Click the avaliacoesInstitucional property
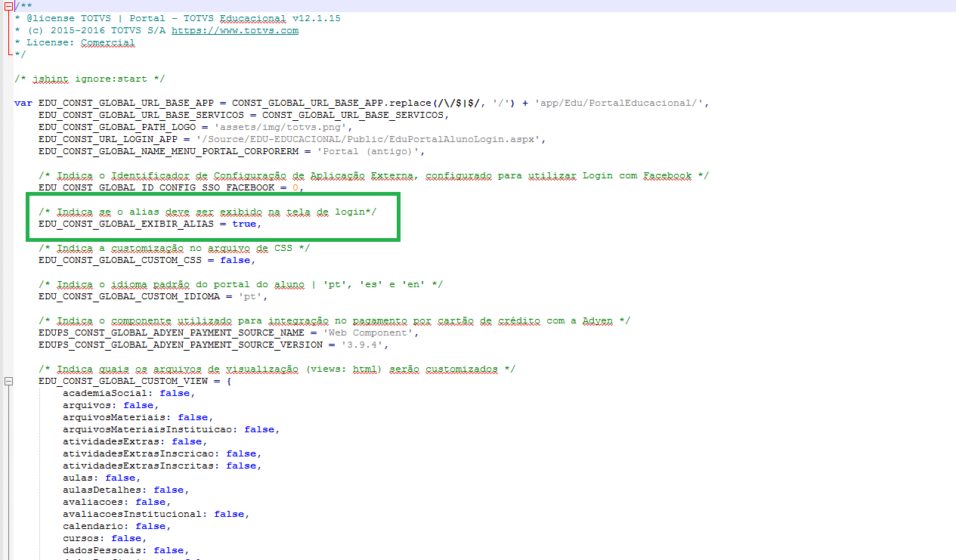The image size is (956, 560). point(156,515)
